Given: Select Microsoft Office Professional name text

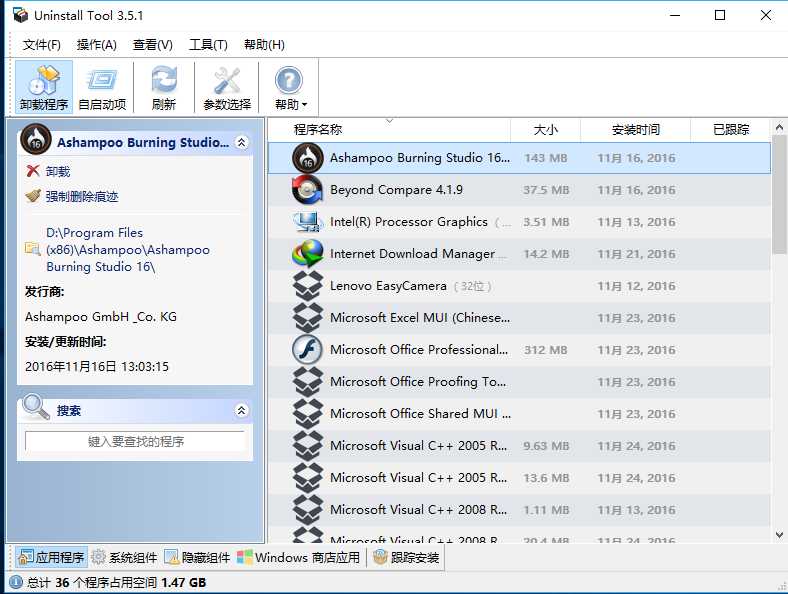Looking at the screenshot, I should (419, 350).
